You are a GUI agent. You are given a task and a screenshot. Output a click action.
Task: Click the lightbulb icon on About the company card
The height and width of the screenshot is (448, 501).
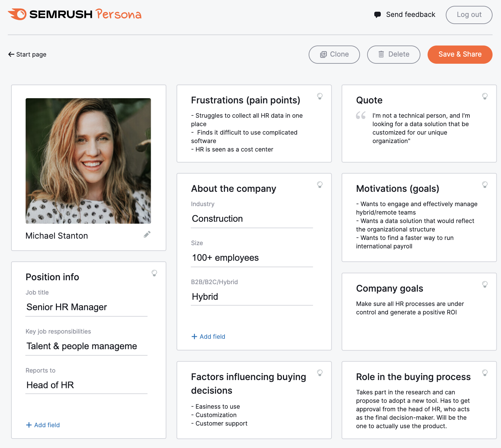click(x=320, y=185)
